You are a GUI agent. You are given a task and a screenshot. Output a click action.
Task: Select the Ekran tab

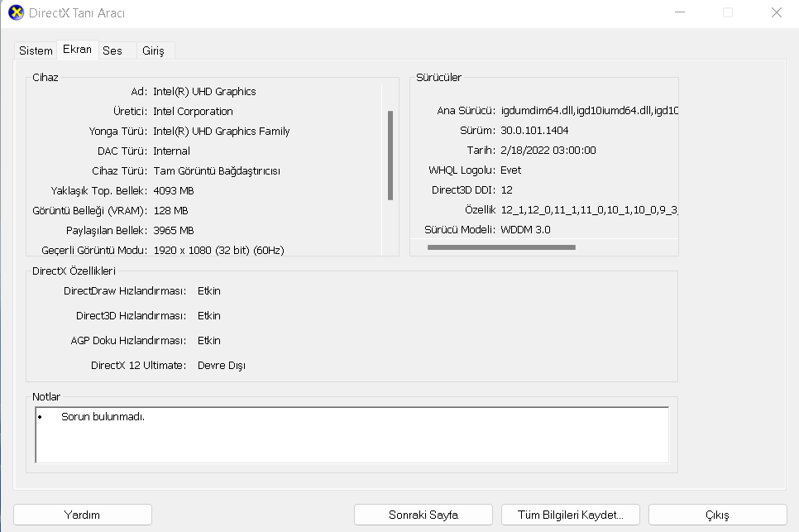78,50
